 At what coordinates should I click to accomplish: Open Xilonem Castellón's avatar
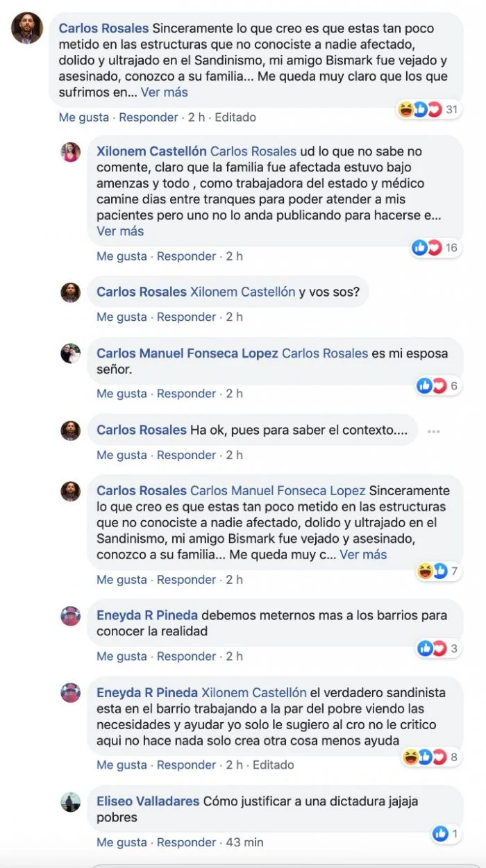click(71, 152)
